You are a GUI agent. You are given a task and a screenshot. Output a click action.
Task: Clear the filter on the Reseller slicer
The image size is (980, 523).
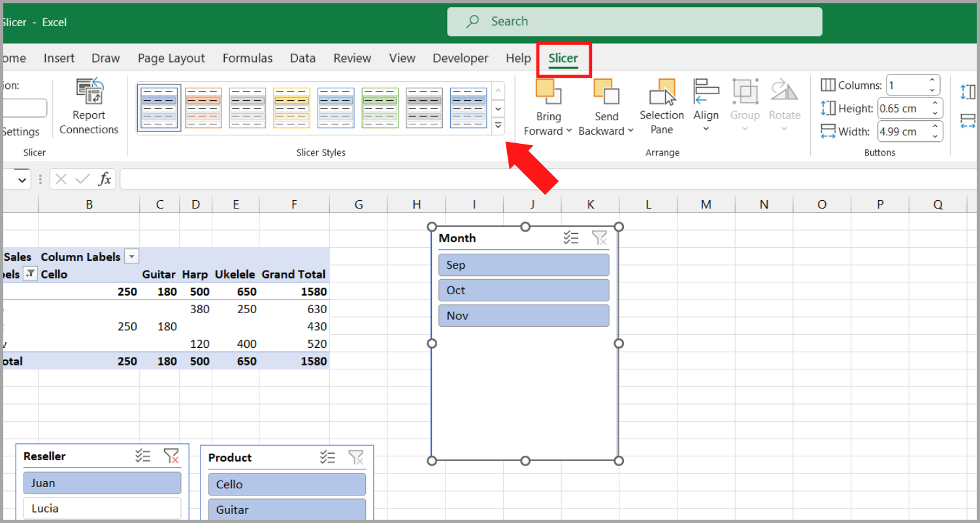[171, 456]
